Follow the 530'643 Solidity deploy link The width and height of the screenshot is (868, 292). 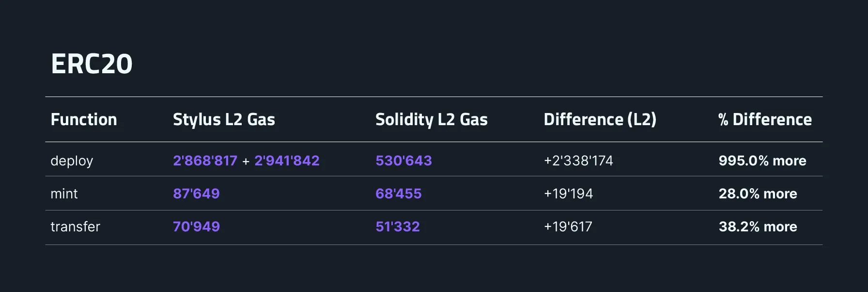(x=403, y=161)
